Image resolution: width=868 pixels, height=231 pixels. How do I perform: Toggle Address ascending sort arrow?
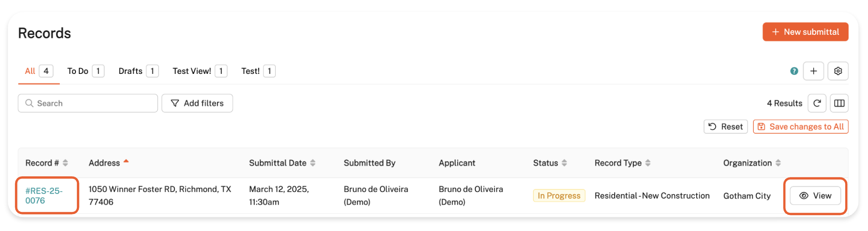126,162
